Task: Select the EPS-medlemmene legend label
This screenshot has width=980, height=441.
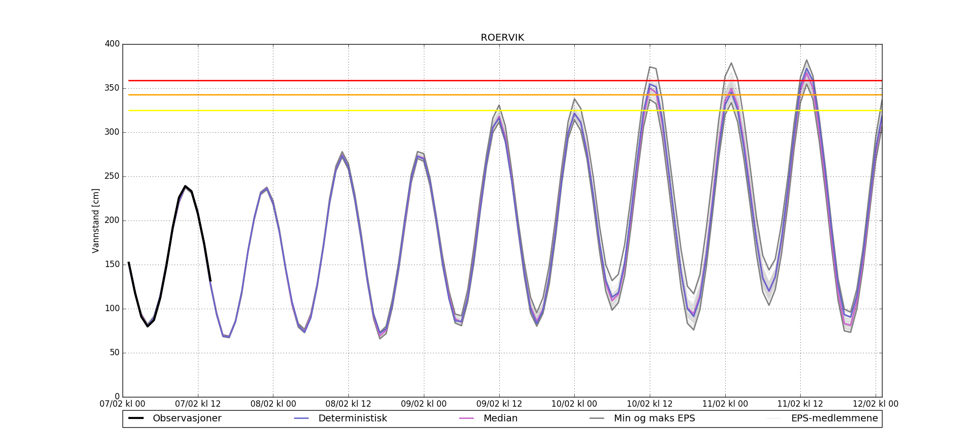Action: coord(834,418)
